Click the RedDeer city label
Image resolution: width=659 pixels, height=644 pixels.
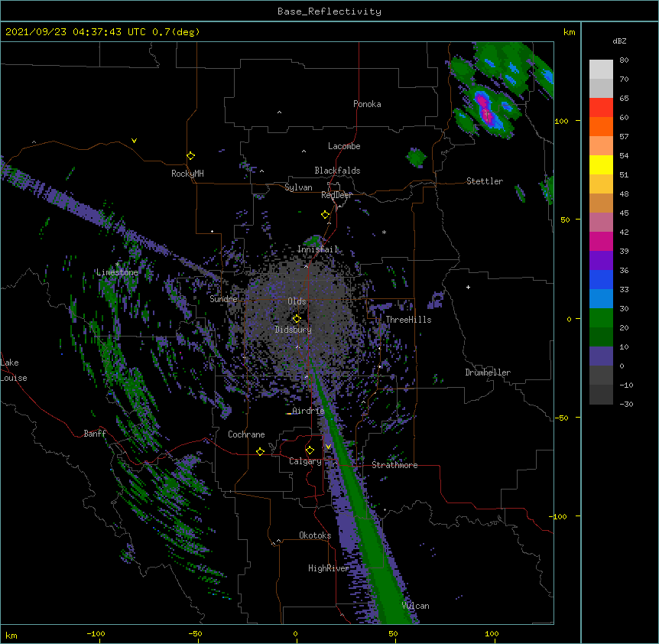click(x=336, y=195)
